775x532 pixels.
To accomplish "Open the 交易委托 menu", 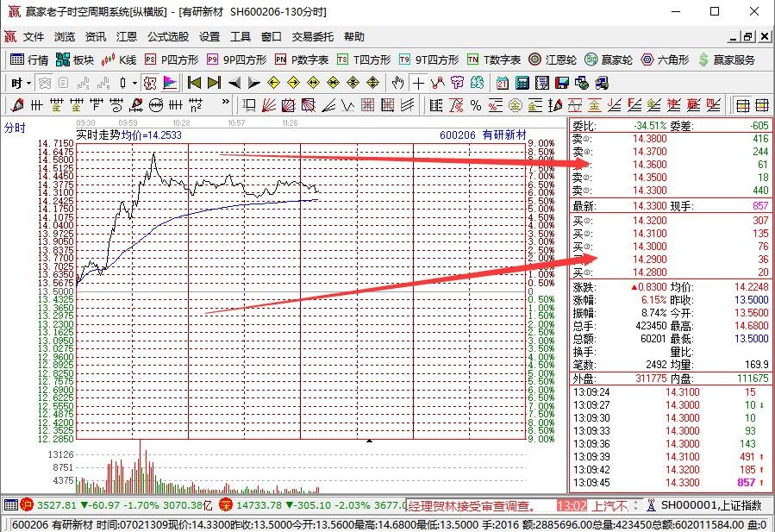I will [312, 36].
